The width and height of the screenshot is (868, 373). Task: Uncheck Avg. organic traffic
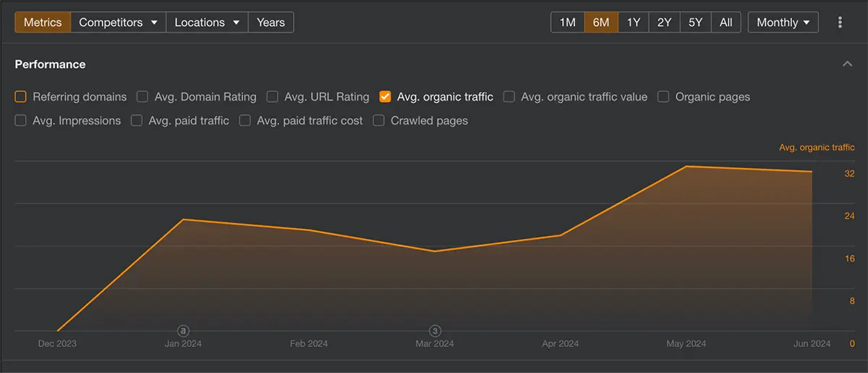coord(385,97)
